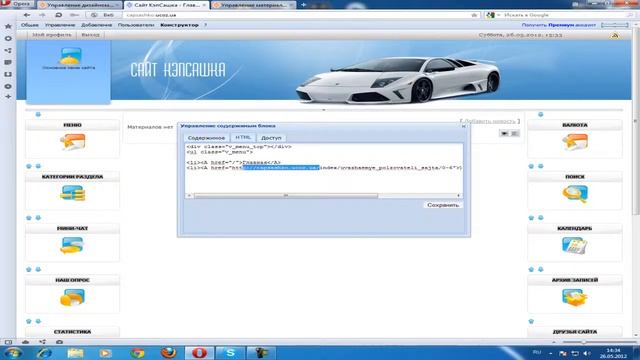The image size is (640, 360).
Task: Click the gear icon above Меню block
Action: pos(38,114)
